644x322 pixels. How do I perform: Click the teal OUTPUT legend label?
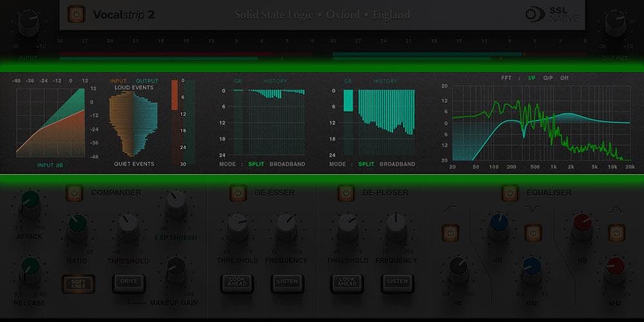pos(147,81)
